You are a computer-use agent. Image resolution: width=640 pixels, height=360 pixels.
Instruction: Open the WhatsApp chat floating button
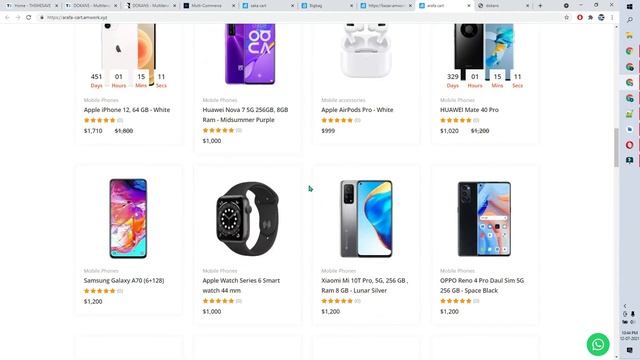[598, 344]
